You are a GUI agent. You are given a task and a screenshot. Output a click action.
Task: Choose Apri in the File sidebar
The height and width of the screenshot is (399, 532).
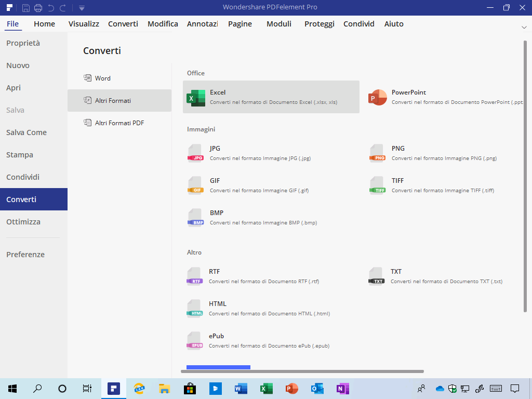click(34, 88)
